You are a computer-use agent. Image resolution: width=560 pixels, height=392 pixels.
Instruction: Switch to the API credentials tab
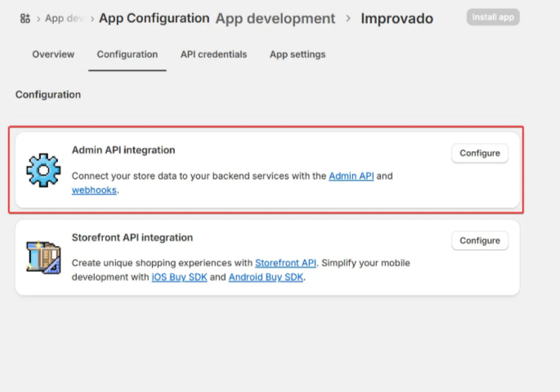tap(213, 55)
